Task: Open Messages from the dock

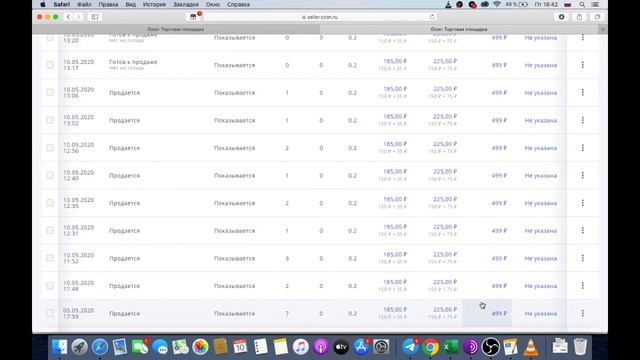Action: [160, 347]
